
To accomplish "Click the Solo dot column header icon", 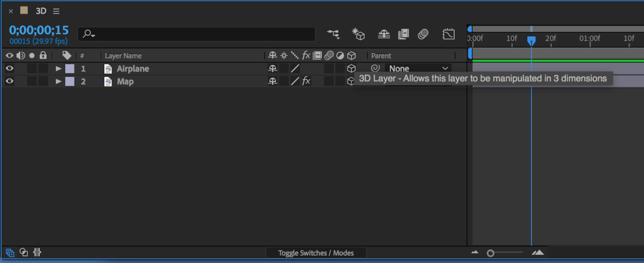I will click(32, 55).
